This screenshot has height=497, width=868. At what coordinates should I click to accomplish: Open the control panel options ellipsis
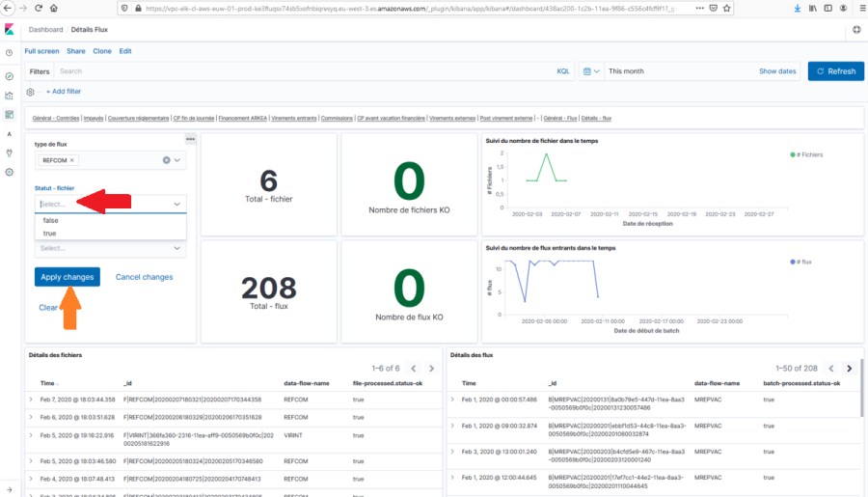190,139
